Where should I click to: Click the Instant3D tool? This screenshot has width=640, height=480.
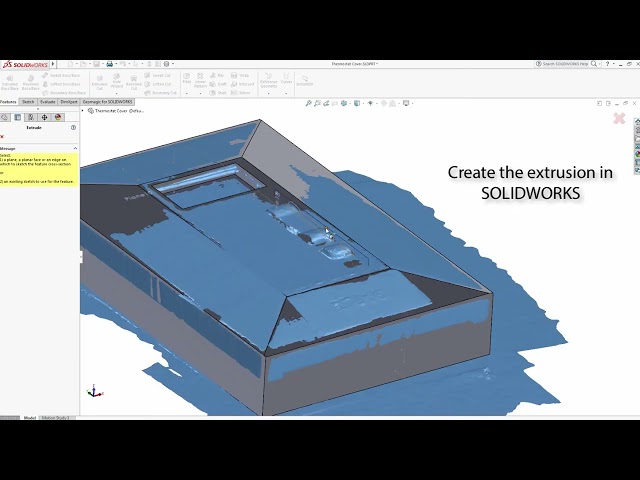[304, 80]
